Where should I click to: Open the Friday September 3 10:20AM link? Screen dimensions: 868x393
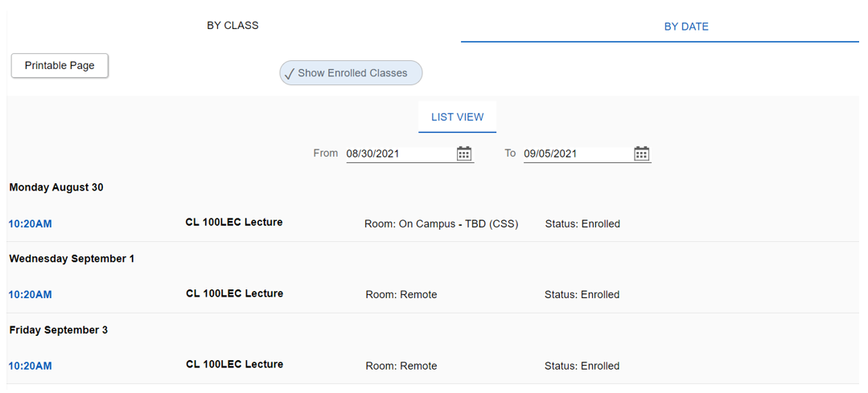tap(30, 366)
